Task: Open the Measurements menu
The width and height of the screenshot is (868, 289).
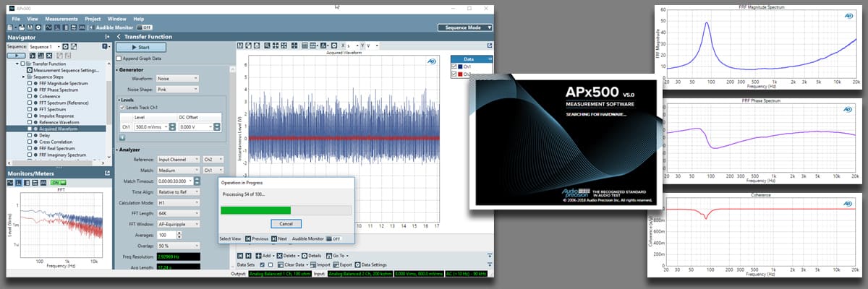Action: 61,18
